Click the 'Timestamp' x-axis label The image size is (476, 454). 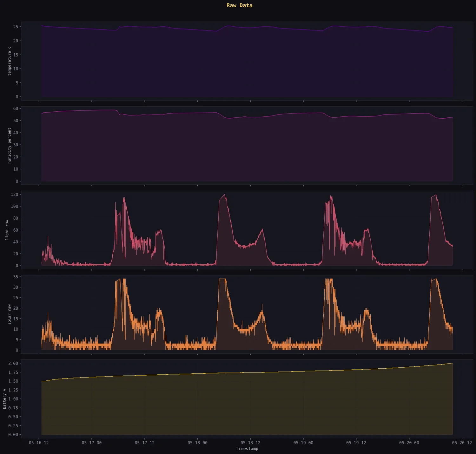(x=247, y=449)
